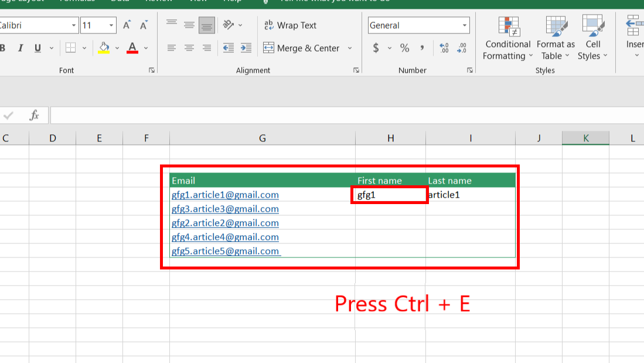
Task: Select the Increase Font Size icon
Action: (127, 25)
